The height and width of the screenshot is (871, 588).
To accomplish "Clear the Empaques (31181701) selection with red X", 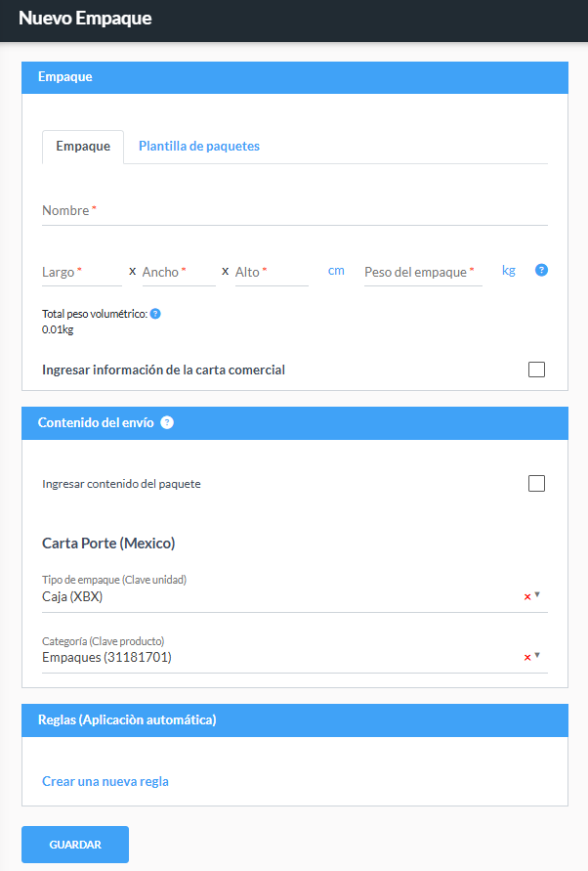I will [x=527, y=658].
